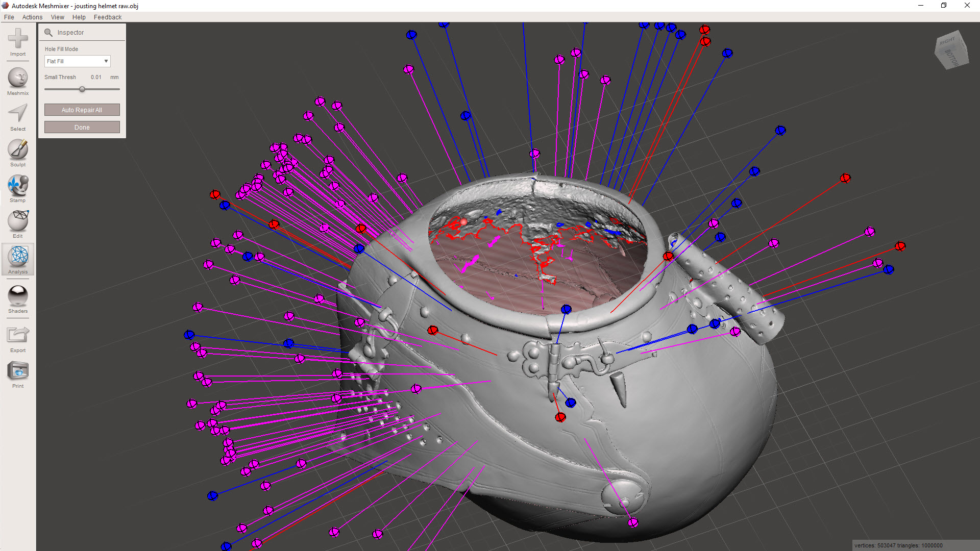Click the Small Thresh value field

tap(96, 77)
